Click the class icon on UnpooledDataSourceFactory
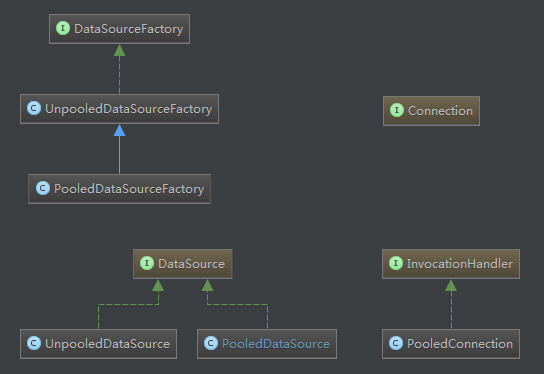 tap(34, 108)
